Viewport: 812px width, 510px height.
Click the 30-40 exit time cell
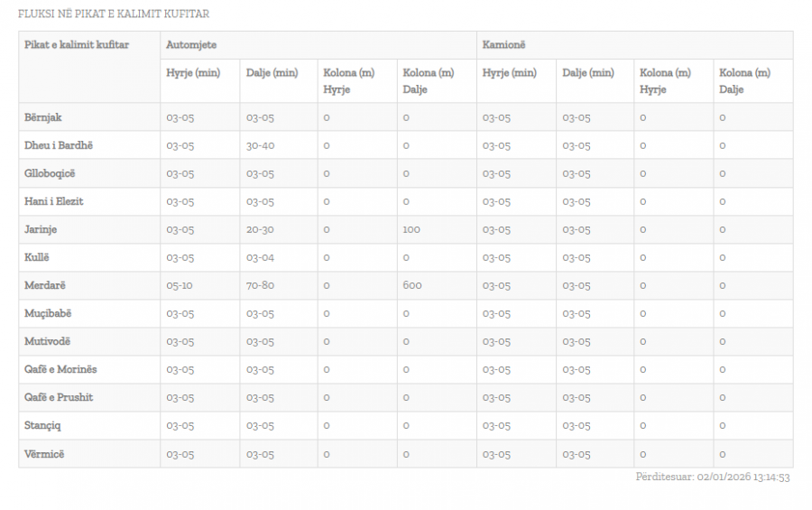coord(260,145)
